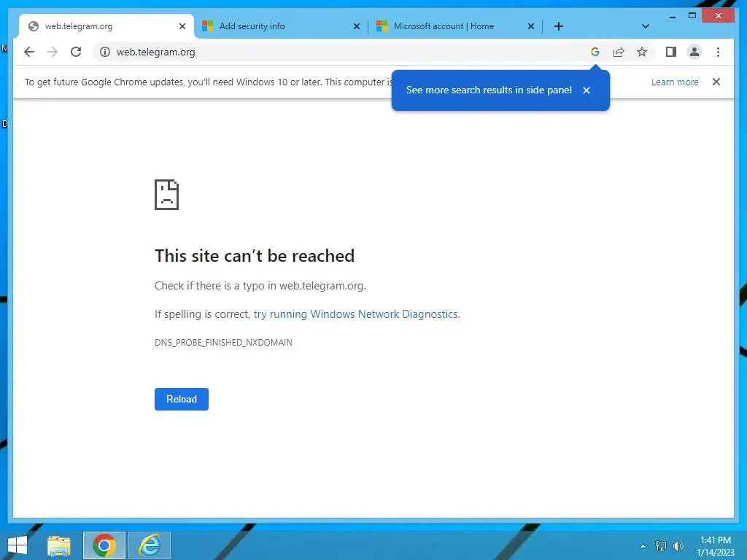Open File Explorer from taskbar
The image size is (747, 560).
coord(59,545)
